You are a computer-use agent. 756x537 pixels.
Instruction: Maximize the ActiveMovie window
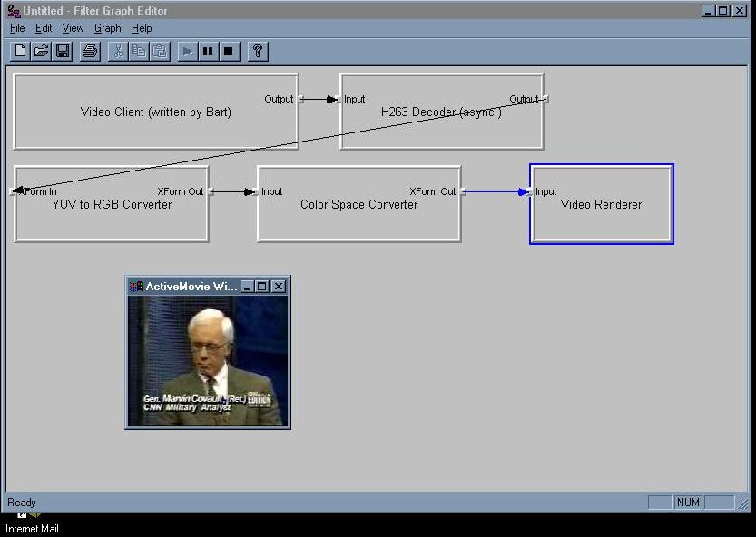pos(261,287)
